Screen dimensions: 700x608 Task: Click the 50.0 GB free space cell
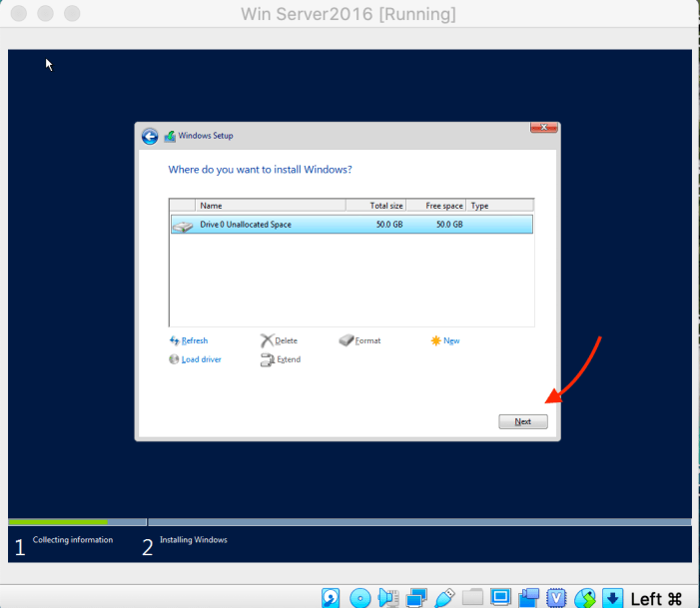pos(449,224)
